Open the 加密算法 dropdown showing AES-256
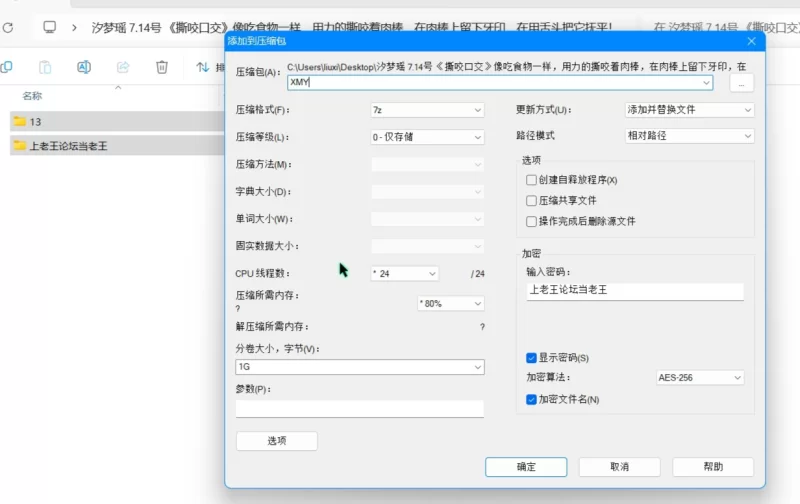 pyautogui.click(x=699, y=377)
